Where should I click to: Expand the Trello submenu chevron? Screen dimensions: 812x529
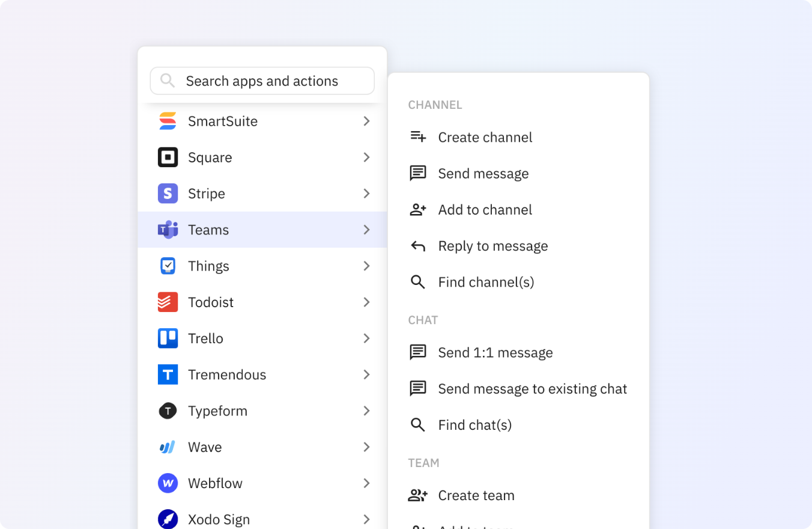tap(366, 338)
